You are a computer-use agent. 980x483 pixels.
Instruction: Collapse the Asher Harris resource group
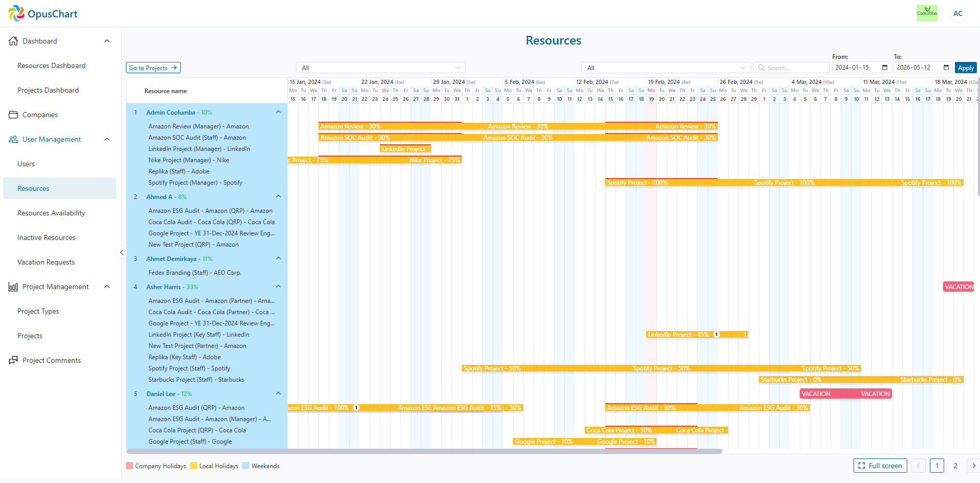(x=279, y=287)
